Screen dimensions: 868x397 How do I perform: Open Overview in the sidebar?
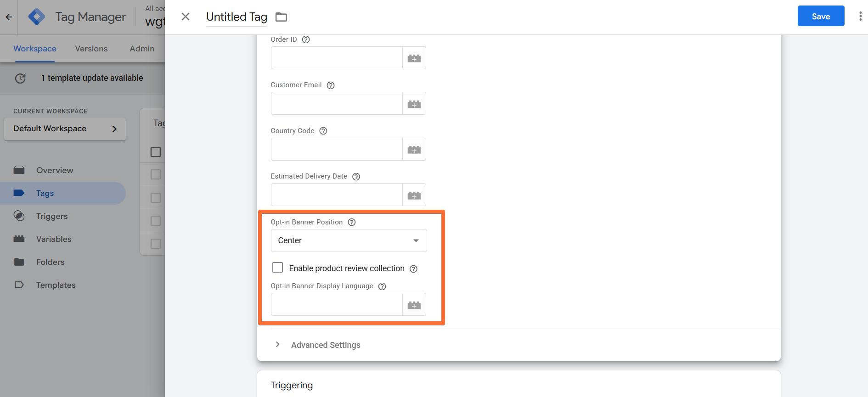point(63,170)
